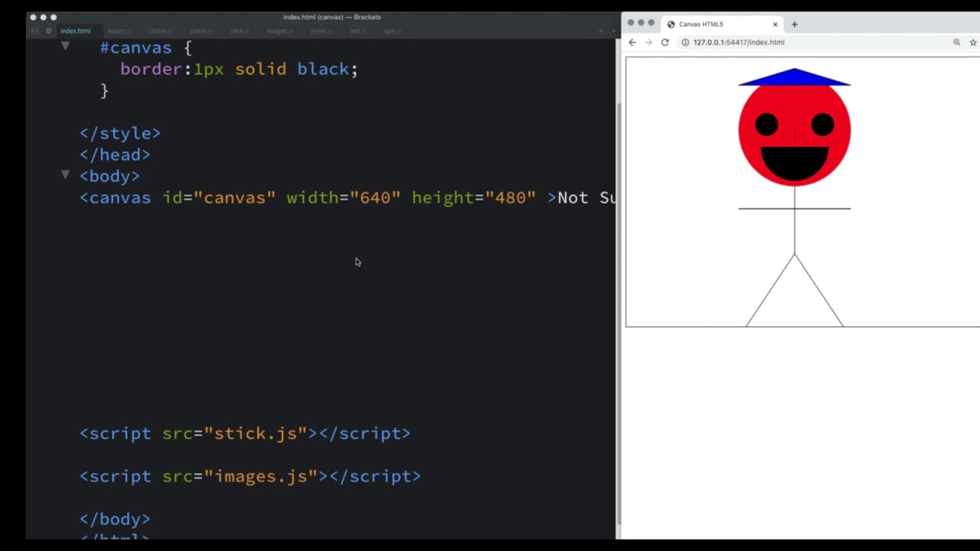This screenshot has width=980, height=551.
Task: Click the stick figure's right eye
Action: coord(823,125)
